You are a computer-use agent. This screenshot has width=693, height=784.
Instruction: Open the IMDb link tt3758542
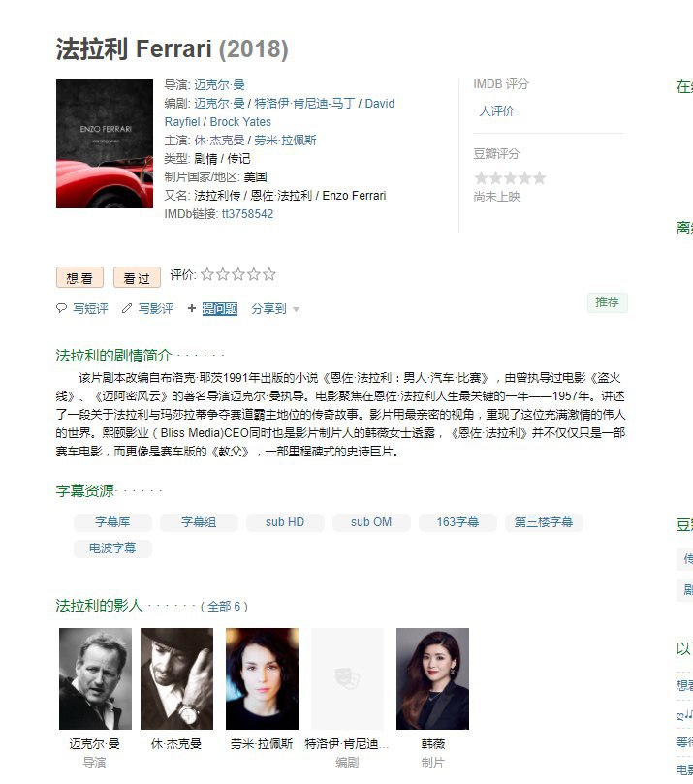(247, 214)
